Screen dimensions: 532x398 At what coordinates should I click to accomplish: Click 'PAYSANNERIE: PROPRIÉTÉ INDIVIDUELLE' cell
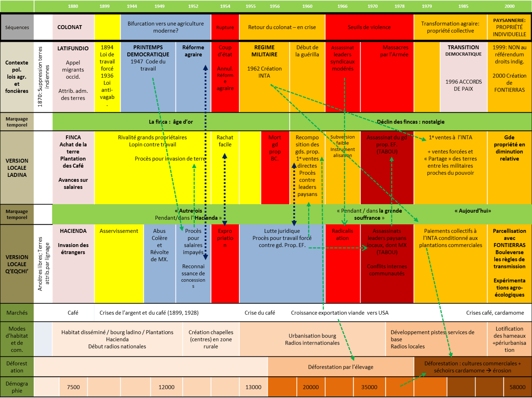509,27
